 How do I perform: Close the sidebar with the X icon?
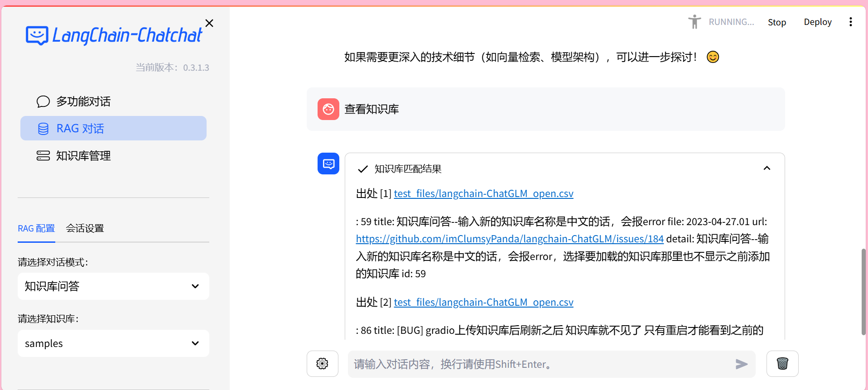pyautogui.click(x=209, y=23)
